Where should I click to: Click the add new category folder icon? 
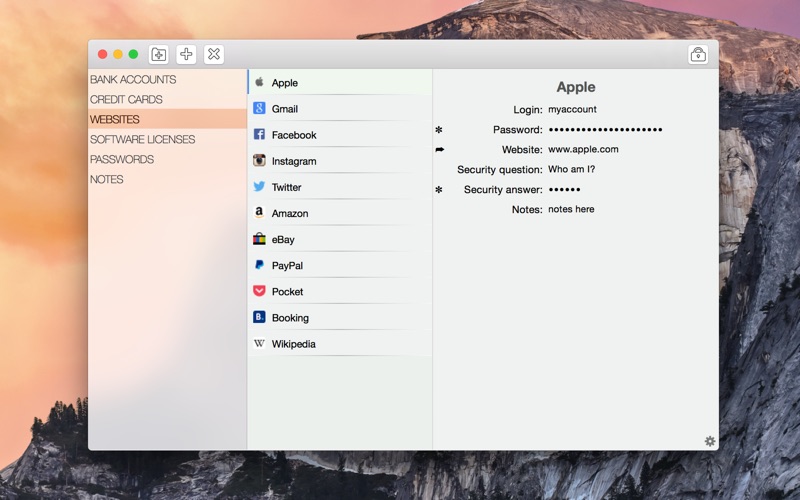(x=158, y=55)
